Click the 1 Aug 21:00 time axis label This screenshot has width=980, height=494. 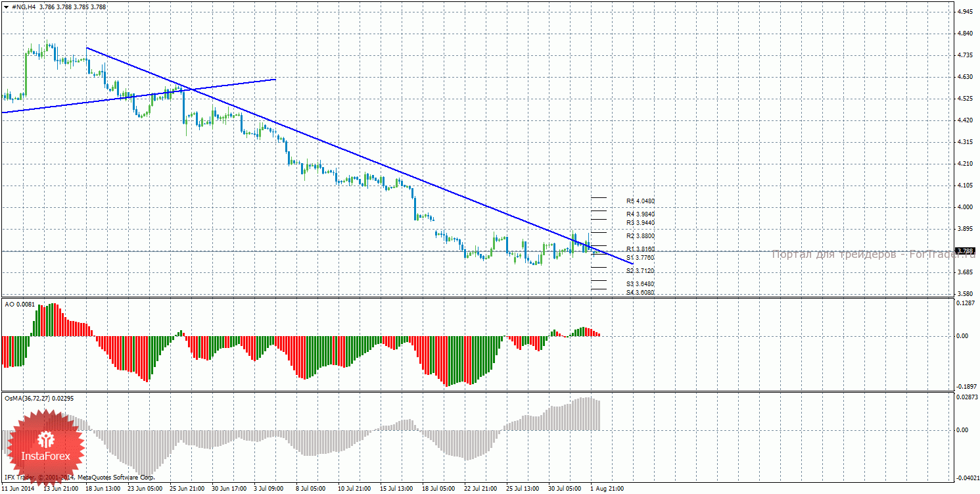pos(606,489)
